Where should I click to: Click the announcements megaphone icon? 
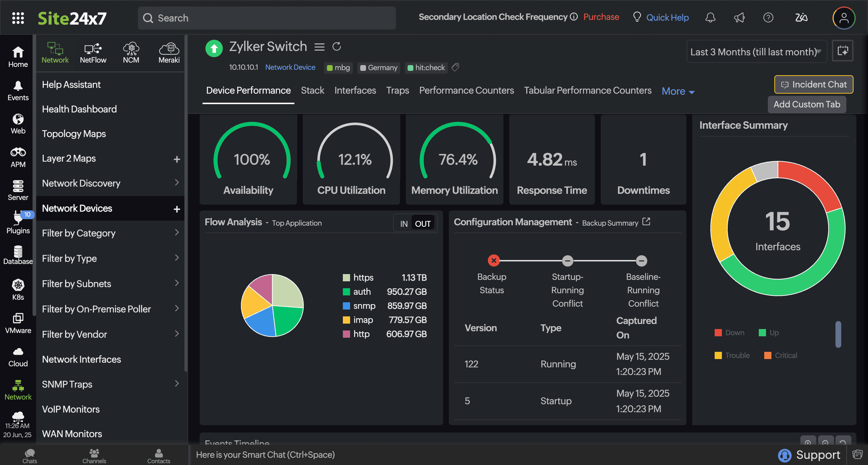(x=739, y=17)
